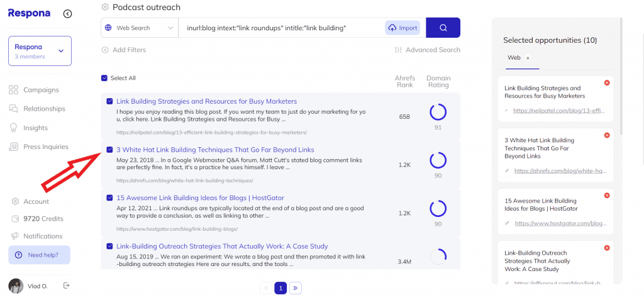This screenshot has height=300, width=644.
Task: Open Press Inquiries in the sidebar
Action: coord(38,147)
